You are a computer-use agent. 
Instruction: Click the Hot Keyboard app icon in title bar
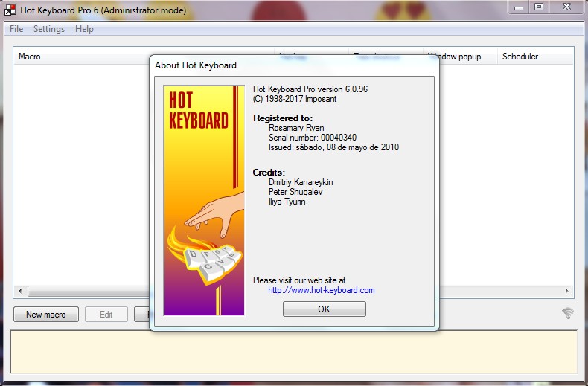[10, 10]
